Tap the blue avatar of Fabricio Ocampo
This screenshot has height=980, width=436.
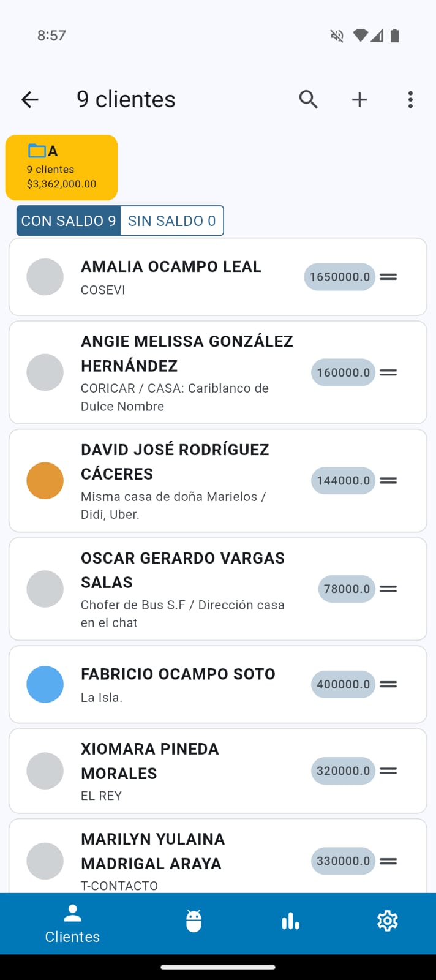pyautogui.click(x=45, y=684)
